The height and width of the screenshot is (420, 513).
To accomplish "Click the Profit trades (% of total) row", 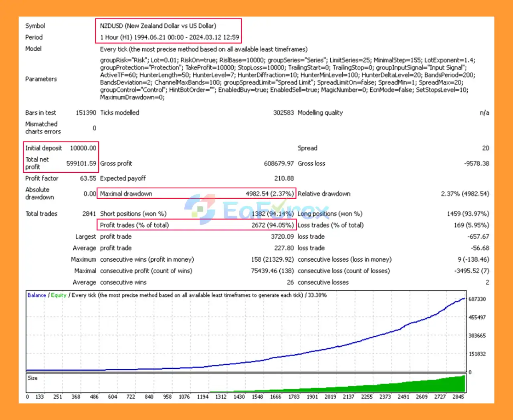I will [196, 225].
